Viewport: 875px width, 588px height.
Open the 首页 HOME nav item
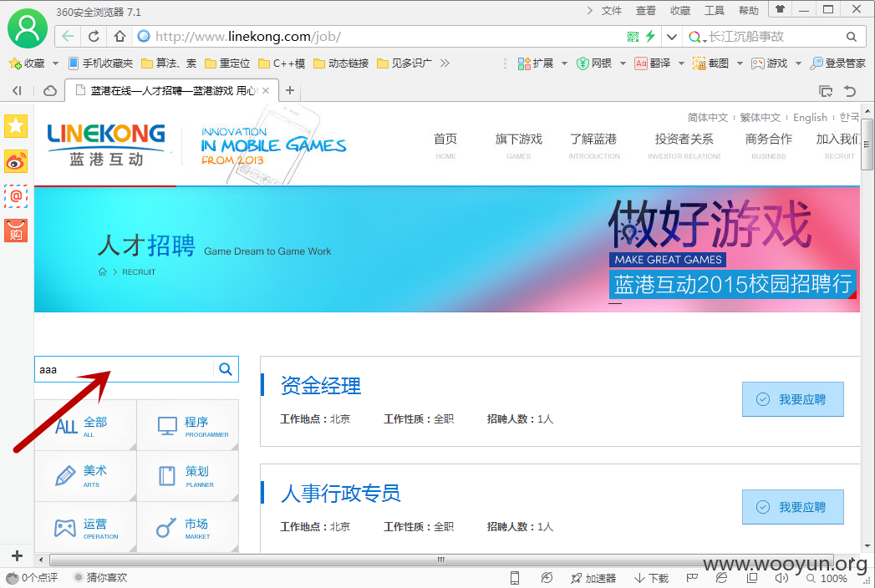(445, 145)
